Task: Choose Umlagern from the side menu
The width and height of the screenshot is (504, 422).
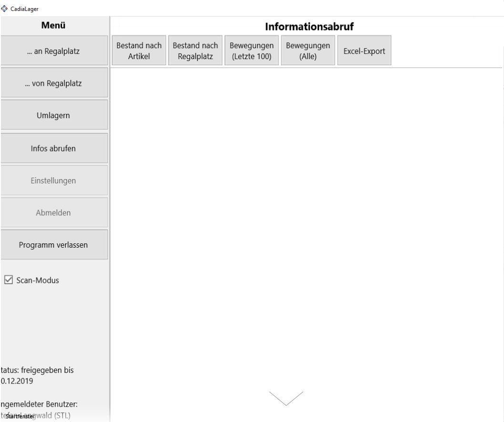Action: [x=53, y=115]
